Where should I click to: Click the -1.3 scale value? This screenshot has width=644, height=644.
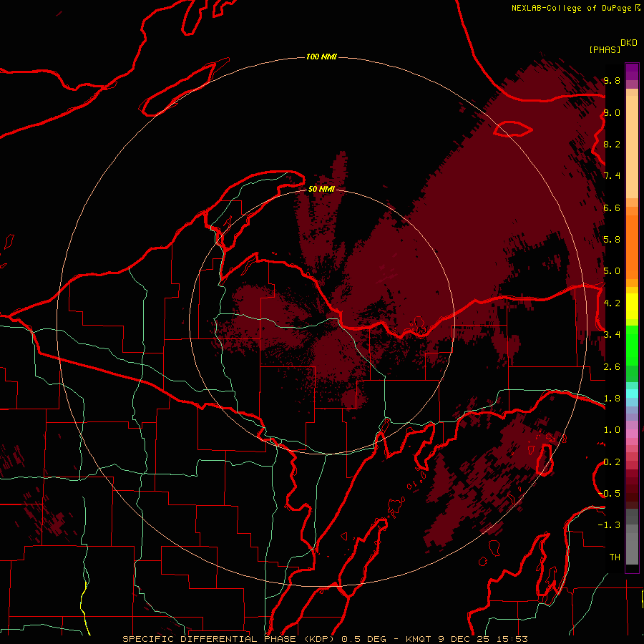pos(609,525)
